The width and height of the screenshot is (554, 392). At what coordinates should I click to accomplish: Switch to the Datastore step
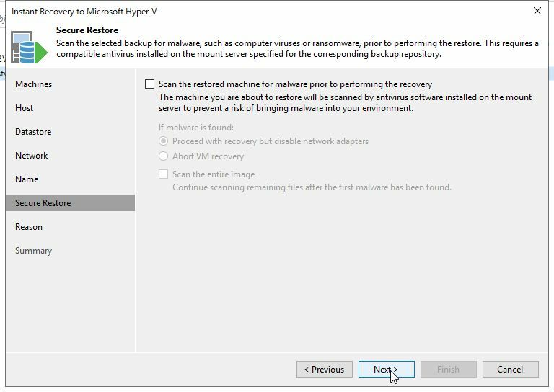coord(33,132)
